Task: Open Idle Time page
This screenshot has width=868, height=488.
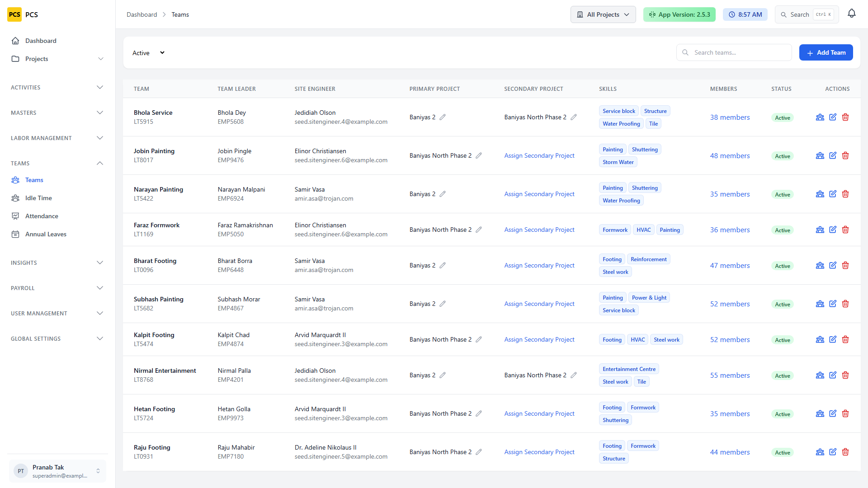Action: click(57, 198)
